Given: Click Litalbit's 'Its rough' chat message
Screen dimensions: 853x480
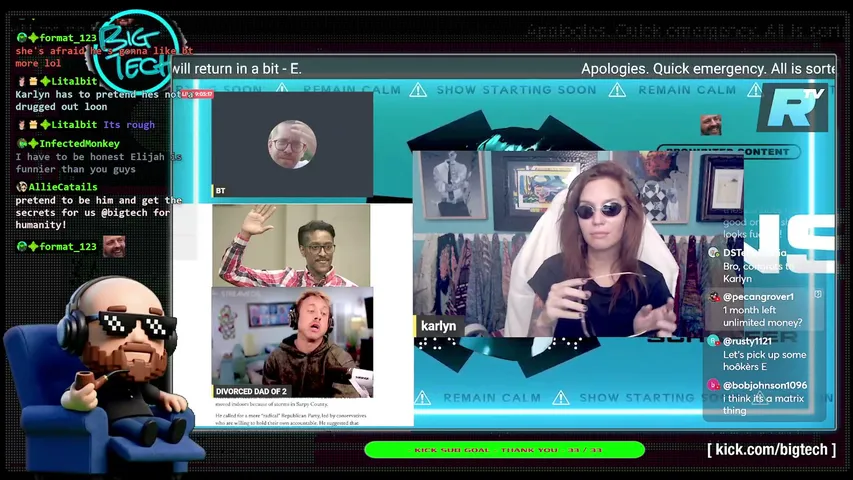Looking at the screenshot, I should tap(129, 125).
